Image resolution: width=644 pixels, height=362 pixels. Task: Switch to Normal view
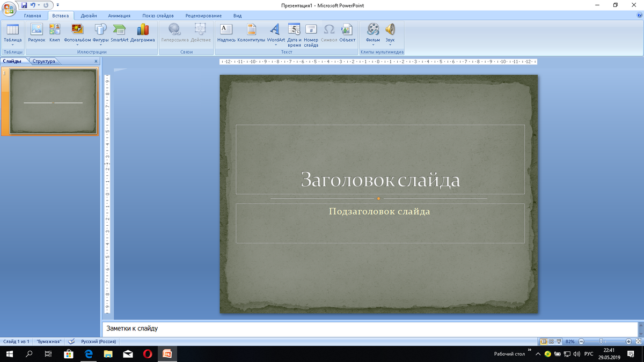coord(544,341)
